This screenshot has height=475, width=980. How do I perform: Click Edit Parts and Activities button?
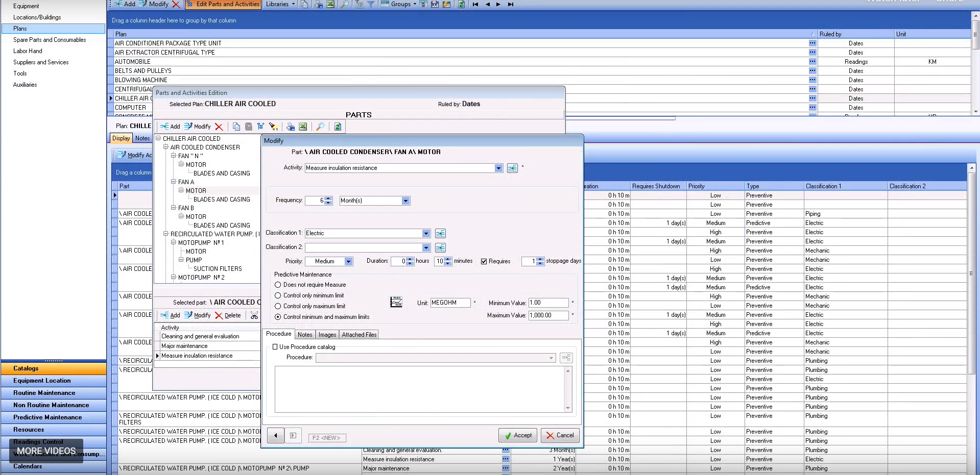pos(223,4)
